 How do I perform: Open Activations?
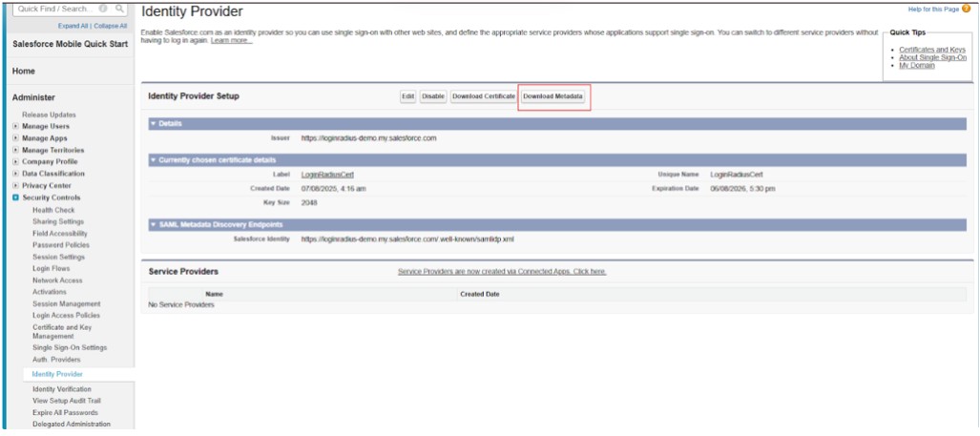pos(50,292)
